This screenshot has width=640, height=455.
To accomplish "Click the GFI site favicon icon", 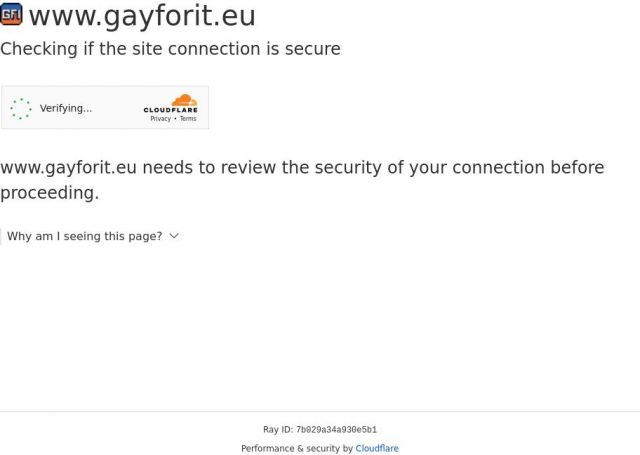I will point(11,15).
